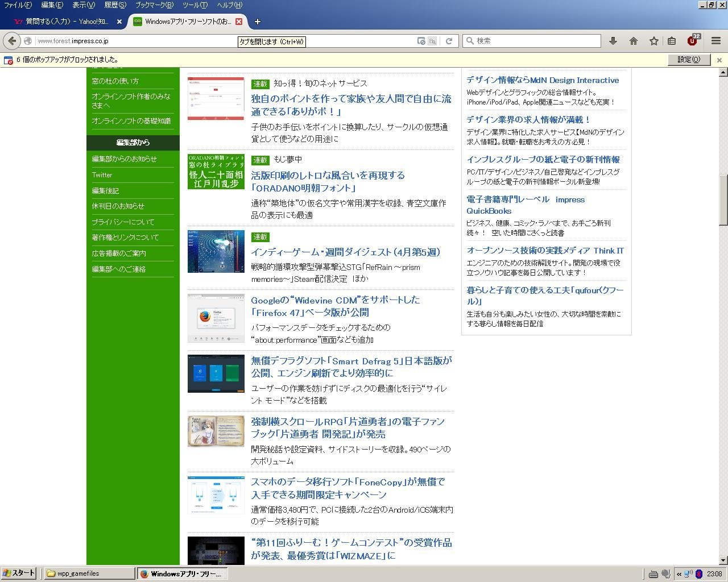Open the hamburger menu button

[x=716, y=41]
